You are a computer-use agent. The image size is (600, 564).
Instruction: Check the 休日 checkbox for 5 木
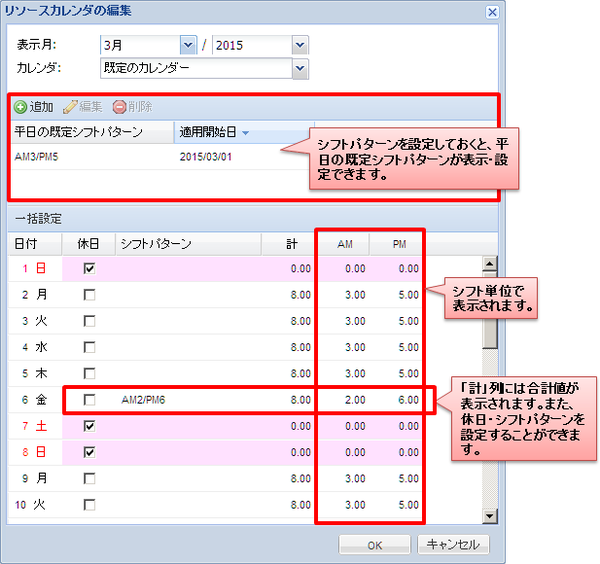tap(90, 373)
